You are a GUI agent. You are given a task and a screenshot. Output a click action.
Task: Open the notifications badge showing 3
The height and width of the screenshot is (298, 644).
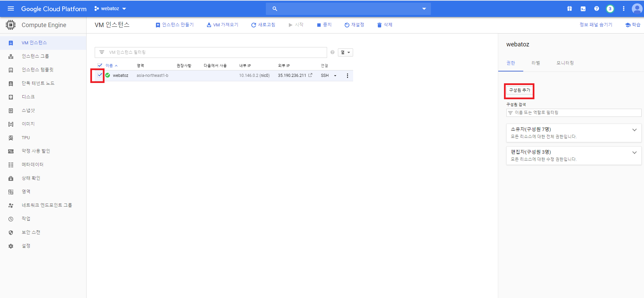click(x=610, y=8)
